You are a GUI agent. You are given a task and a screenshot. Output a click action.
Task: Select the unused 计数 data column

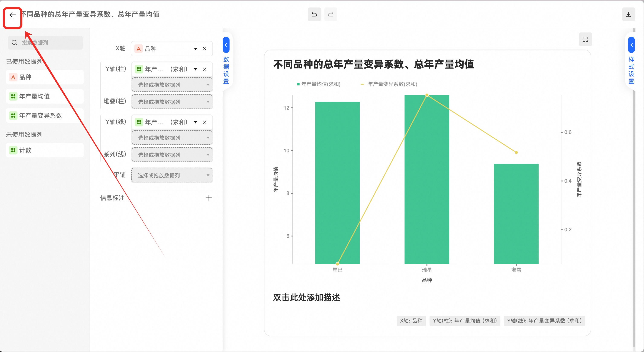click(x=25, y=150)
